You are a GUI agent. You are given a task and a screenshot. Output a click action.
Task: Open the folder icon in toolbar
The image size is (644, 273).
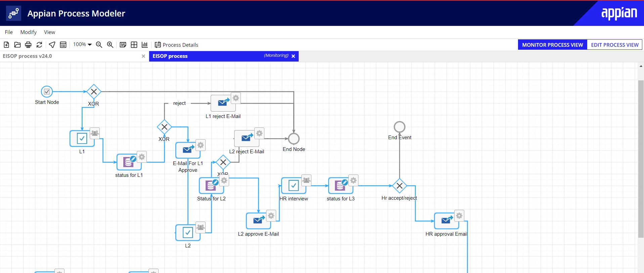click(17, 45)
